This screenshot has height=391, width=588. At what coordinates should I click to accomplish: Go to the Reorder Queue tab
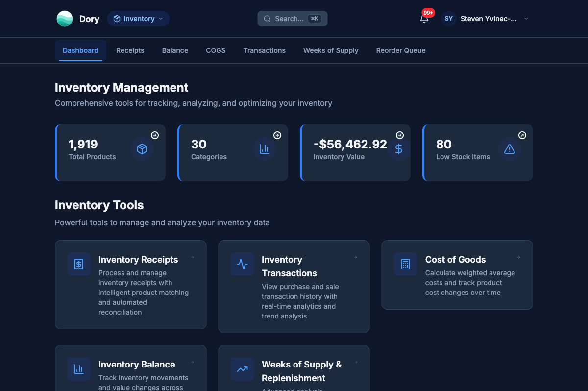click(x=401, y=50)
